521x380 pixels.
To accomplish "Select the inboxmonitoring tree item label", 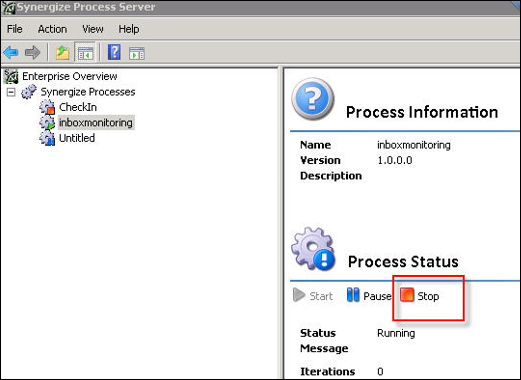I will (x=96, y=123).
